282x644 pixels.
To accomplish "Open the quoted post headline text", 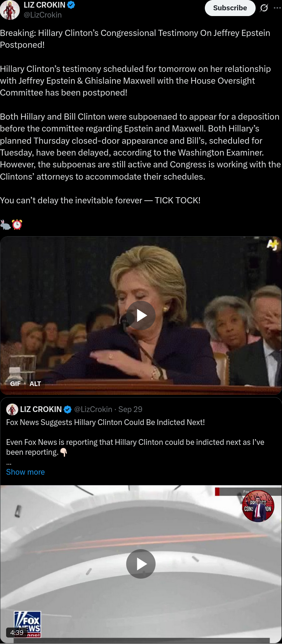I will click(105, 422).
